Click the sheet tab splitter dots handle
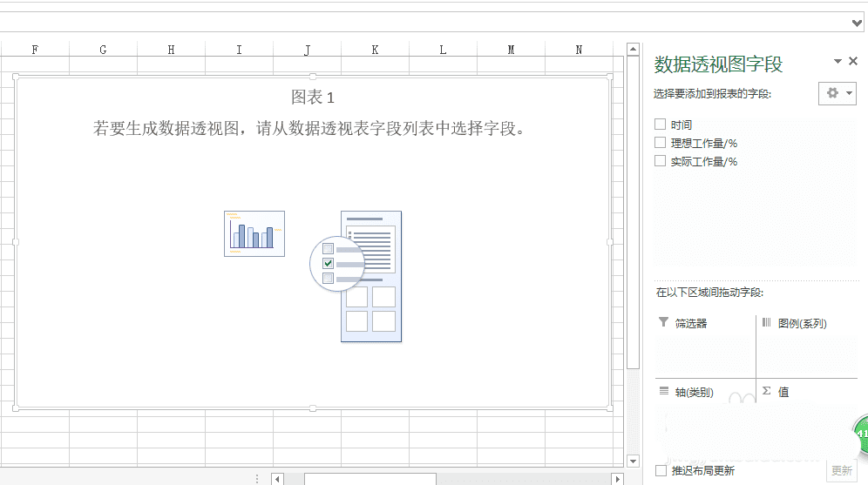Screen dimensions: 868x485 click(x=257, y=479)
